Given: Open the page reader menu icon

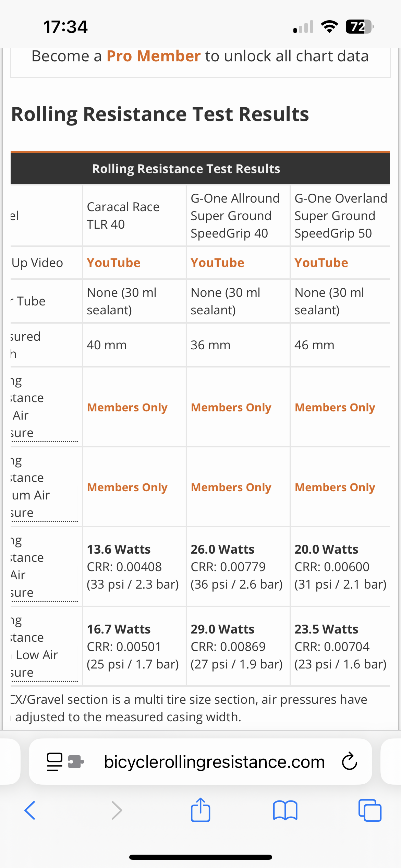Looking at the screenshot, I should click(54, 762).
